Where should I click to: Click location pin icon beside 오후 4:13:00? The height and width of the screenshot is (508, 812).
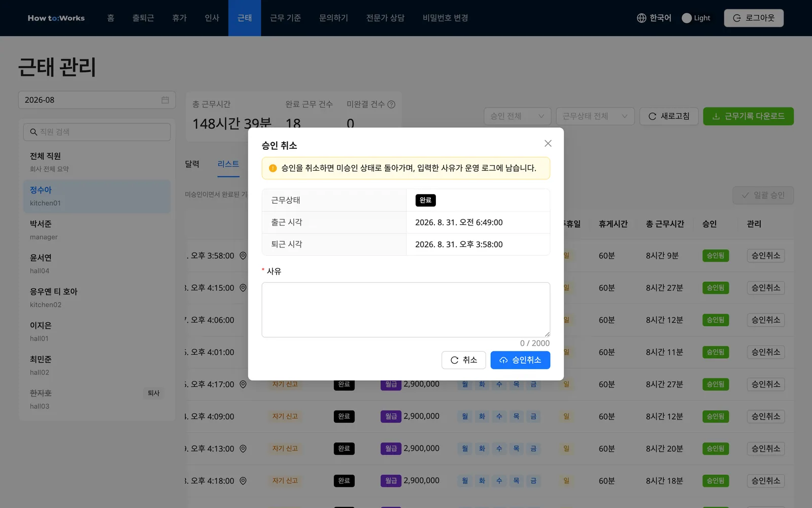point(243,449)
